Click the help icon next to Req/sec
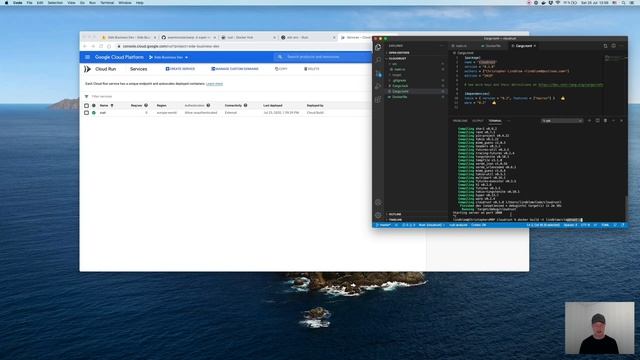Screen dimensions: 640x360 point(146,105)
